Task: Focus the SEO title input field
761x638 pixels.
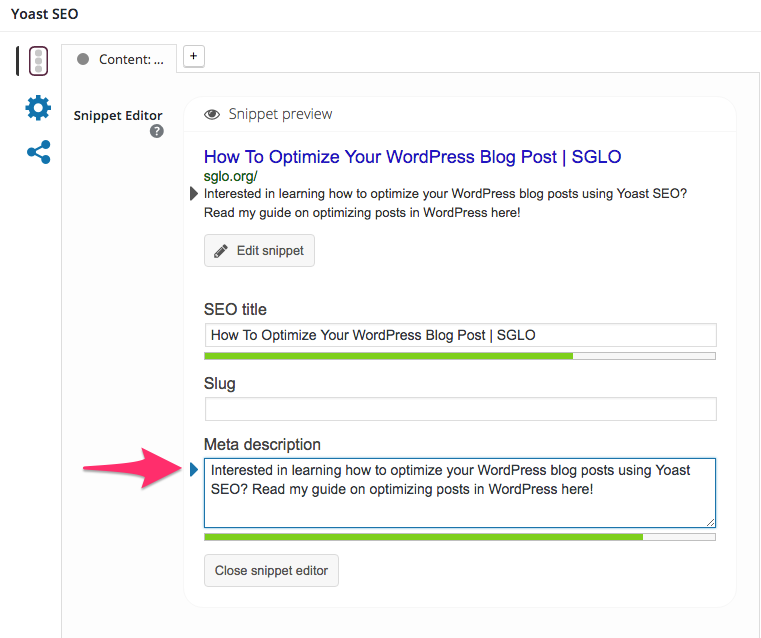Action: (x=460, y=335)
